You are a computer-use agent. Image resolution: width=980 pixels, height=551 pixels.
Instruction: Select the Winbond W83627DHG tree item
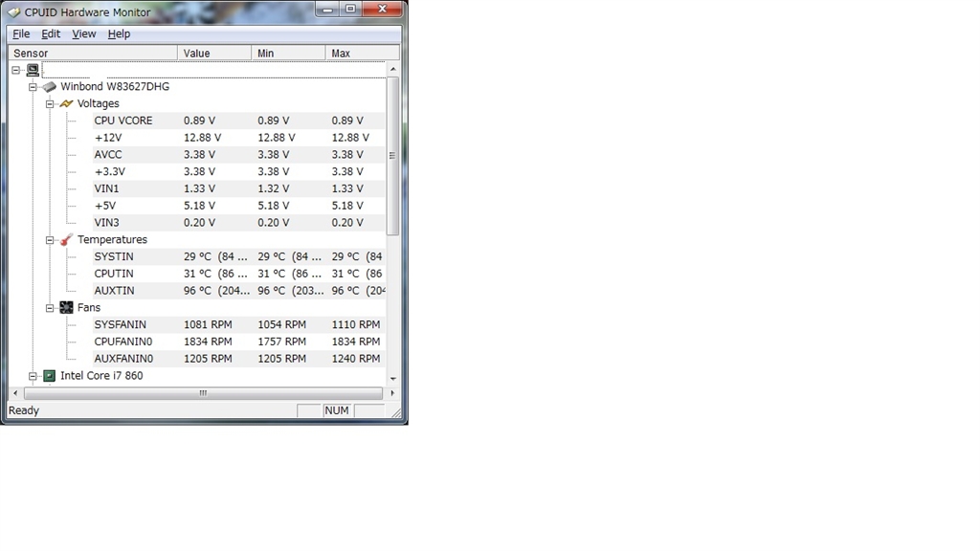click(x=115, y=86)
